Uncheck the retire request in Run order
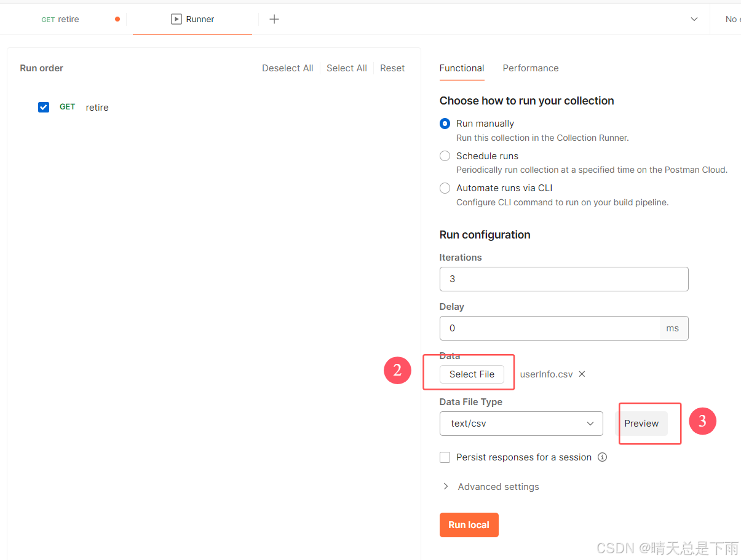The width and height of the screenshot is (741, 560). point(44,107)
